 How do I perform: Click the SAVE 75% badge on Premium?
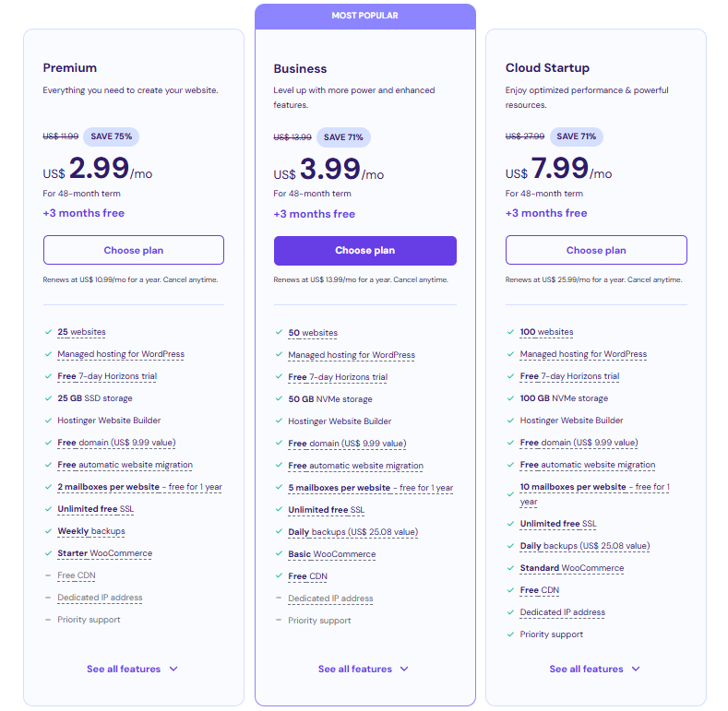[111, 136]
